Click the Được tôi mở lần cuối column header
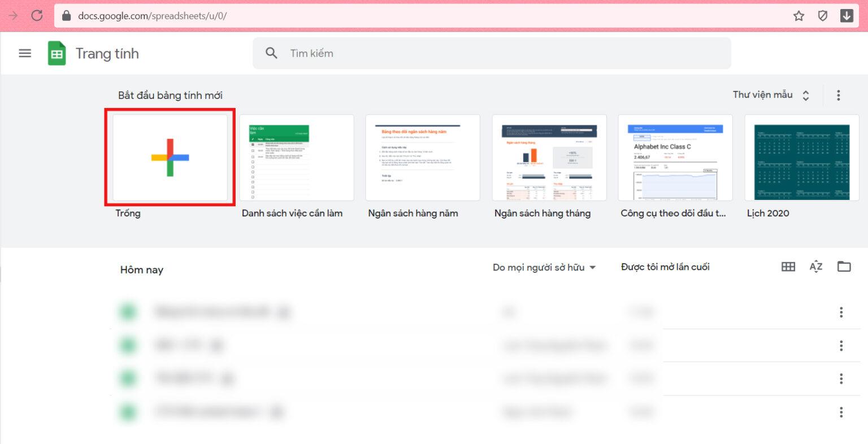Screen dimensions: 868x444 665,267
